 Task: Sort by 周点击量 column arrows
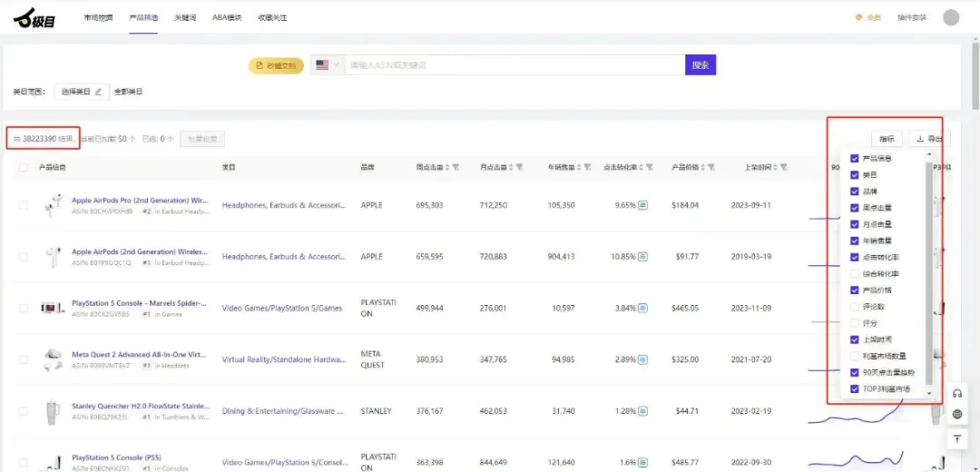(x=447, y=168)
